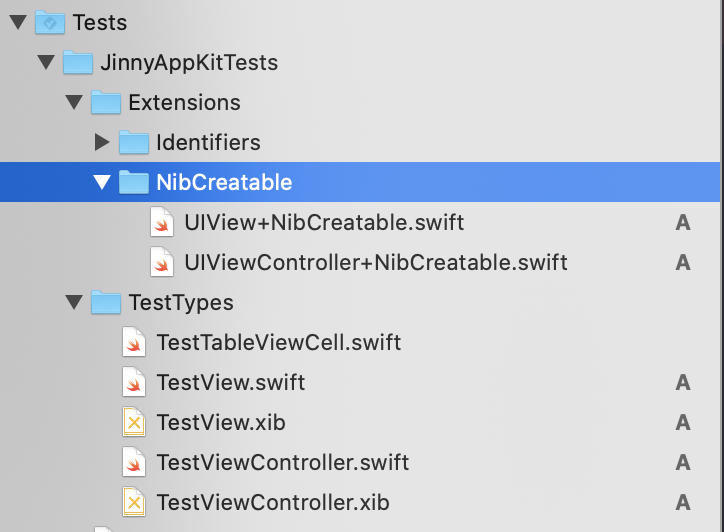Click the JinnyAppKitTests folder icon

[78, 62]
